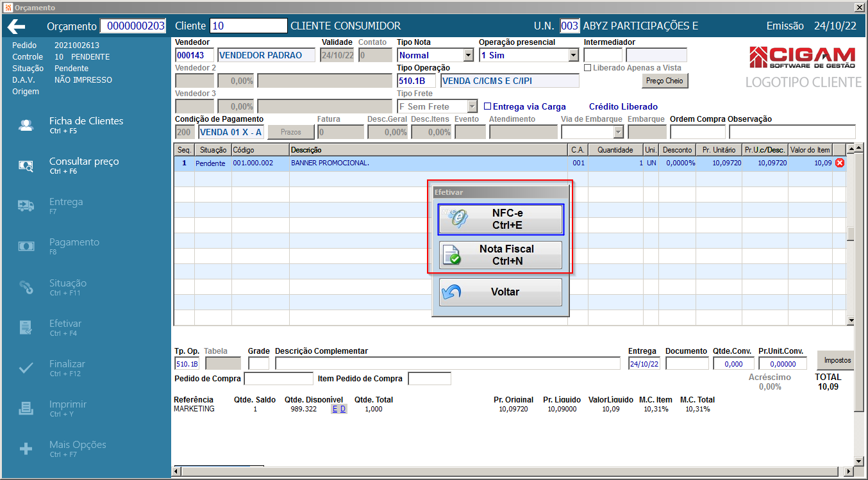This screenshot has height=480, width=868.
Task: Focus the Observação field
Action: (792, 132)
